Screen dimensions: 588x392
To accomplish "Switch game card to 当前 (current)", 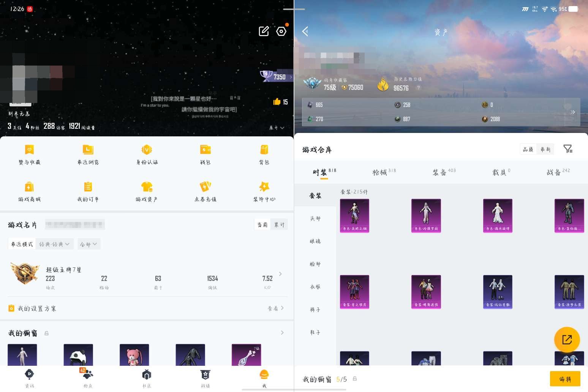I will 262,224.
